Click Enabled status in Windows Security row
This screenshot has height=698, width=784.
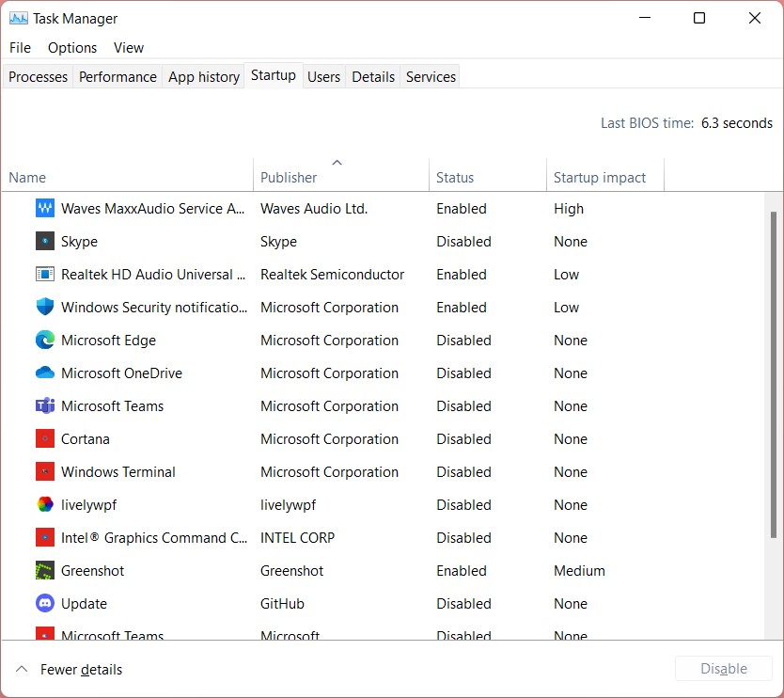click(462, 308)
